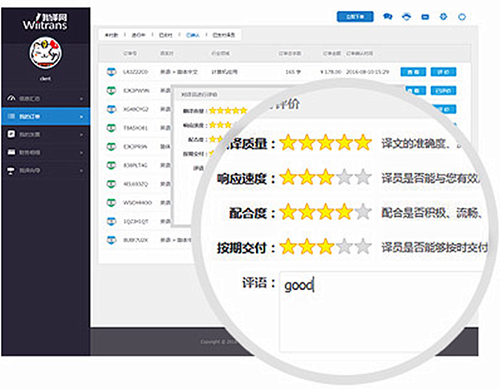
Task: Set 按期交付 rating to fifth star
Action: tap(363, 247)
